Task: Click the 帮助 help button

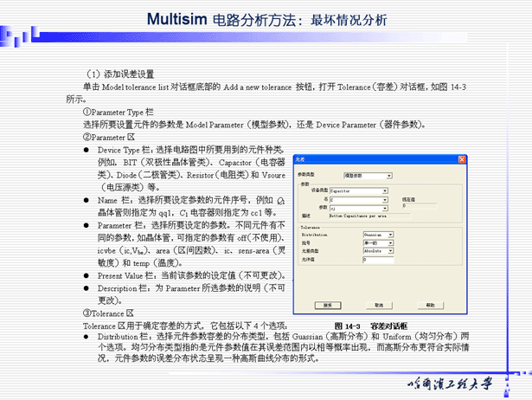Action: [430, 306]
